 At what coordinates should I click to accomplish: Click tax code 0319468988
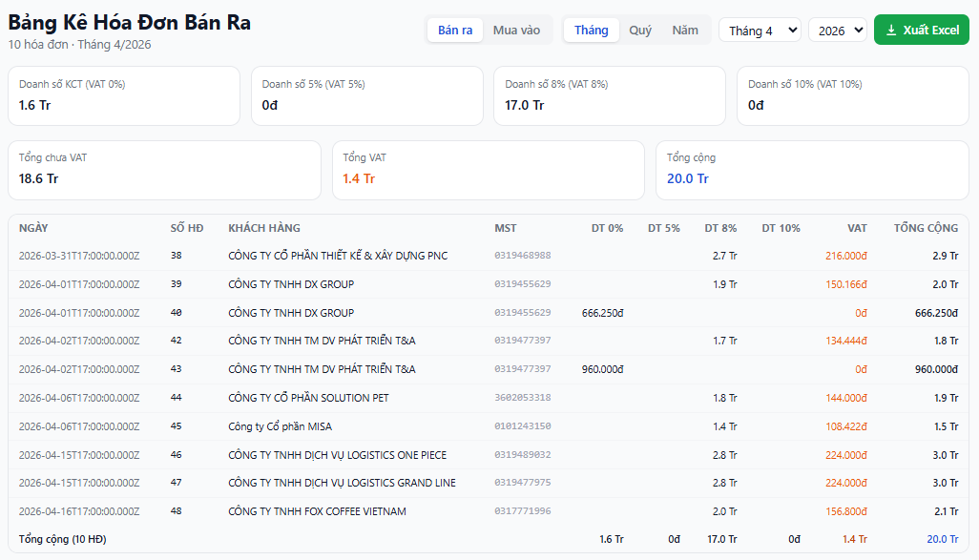point(523,256)
